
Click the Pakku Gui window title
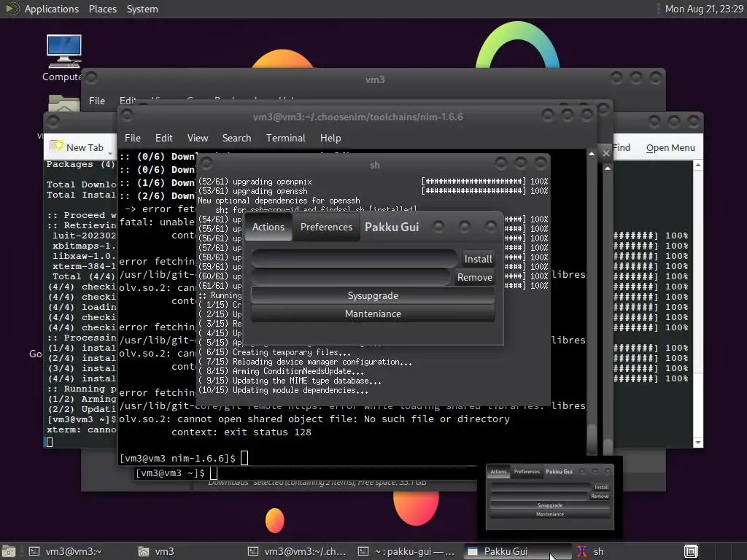click(392, 227)
